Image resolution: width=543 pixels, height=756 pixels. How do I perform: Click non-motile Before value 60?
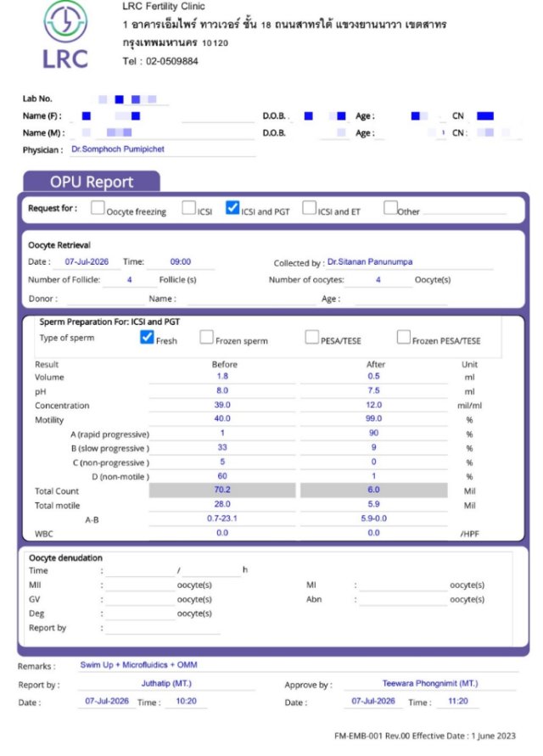222,476
